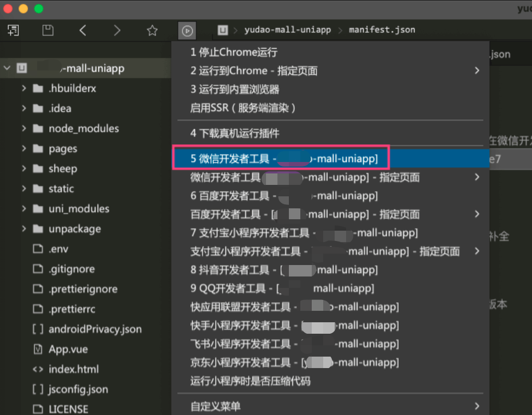Select 5 微信开发者工具 menu item
The height and width of the screenshot is (415, 532).
click(x=283, y=158)
